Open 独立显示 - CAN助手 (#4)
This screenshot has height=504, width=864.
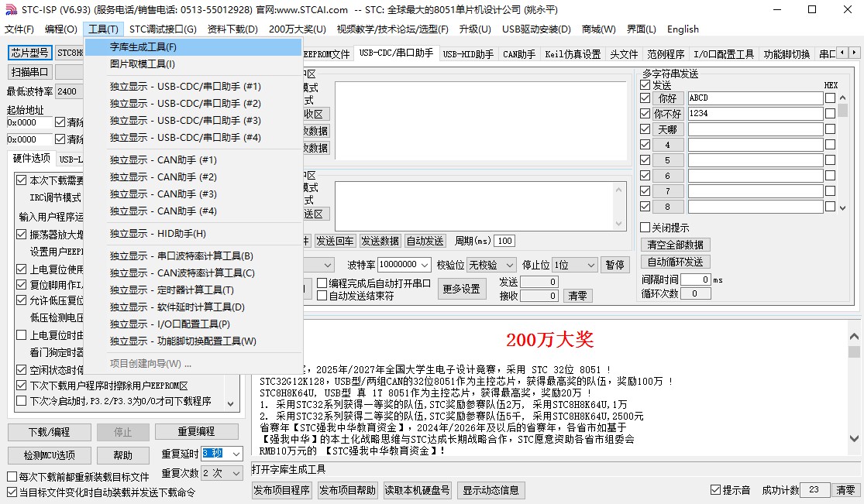pyautogui.click(x=194, y=211)
